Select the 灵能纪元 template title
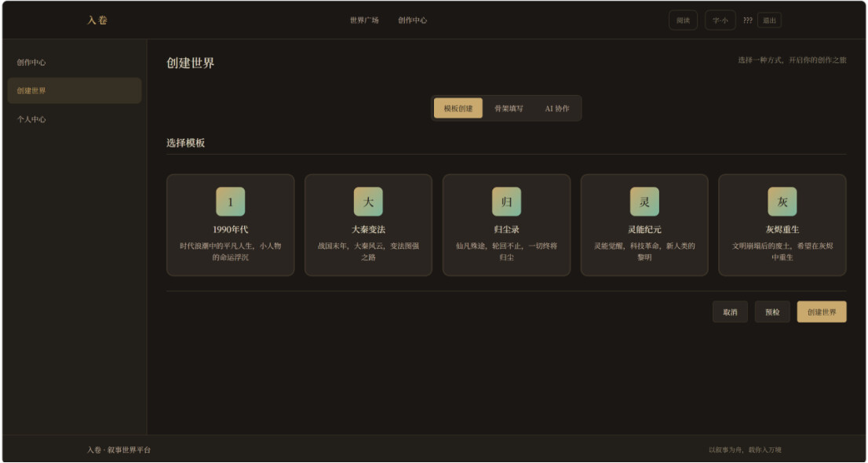Viewport: 868px width, 463px height. (x=644, y=229)
